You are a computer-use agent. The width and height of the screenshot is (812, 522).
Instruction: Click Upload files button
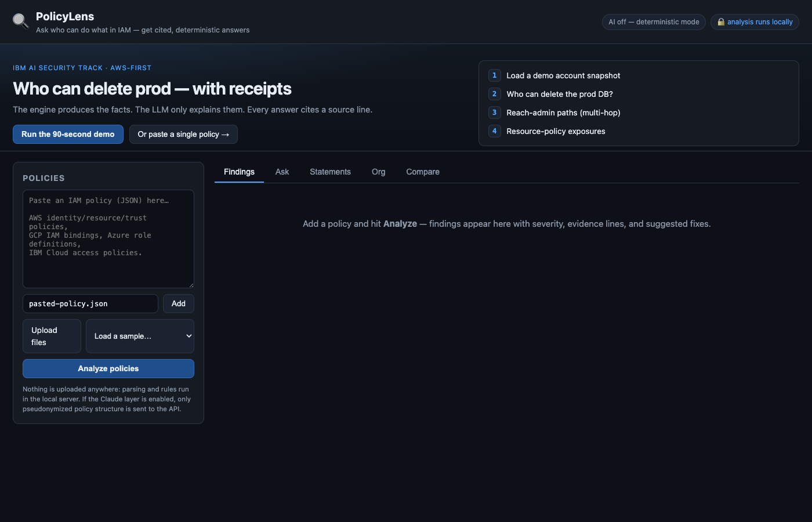(52, 336)
